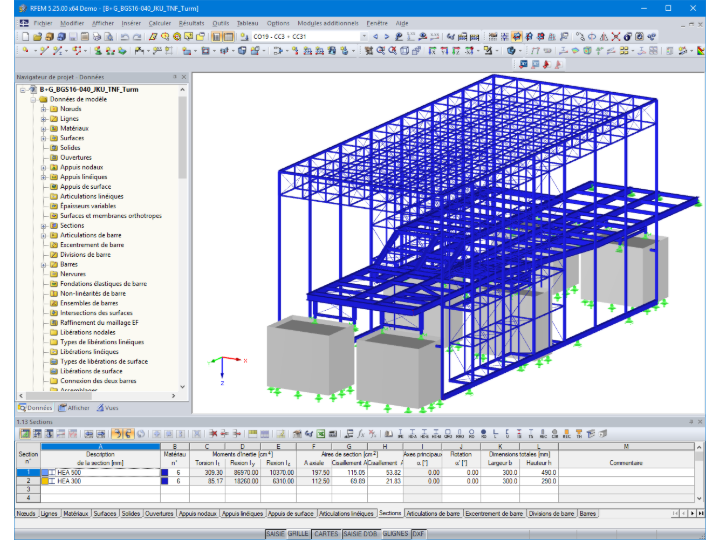This screenshot has width=720, height=540.
Task: Click the orange section color swatch for HEA 300
Action: (x=45, y=481)
